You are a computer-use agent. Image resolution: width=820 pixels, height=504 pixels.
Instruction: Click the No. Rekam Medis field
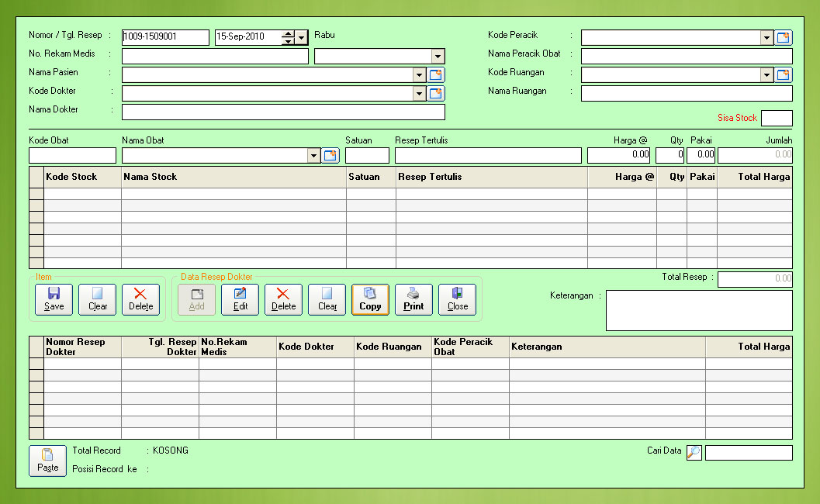[x=215, y=56]
